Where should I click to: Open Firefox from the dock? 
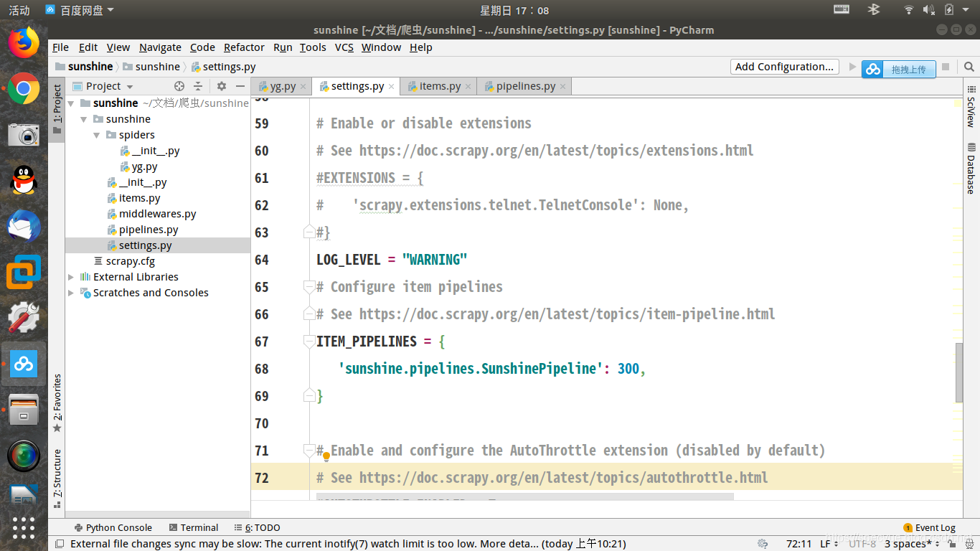tap(24, 42)
